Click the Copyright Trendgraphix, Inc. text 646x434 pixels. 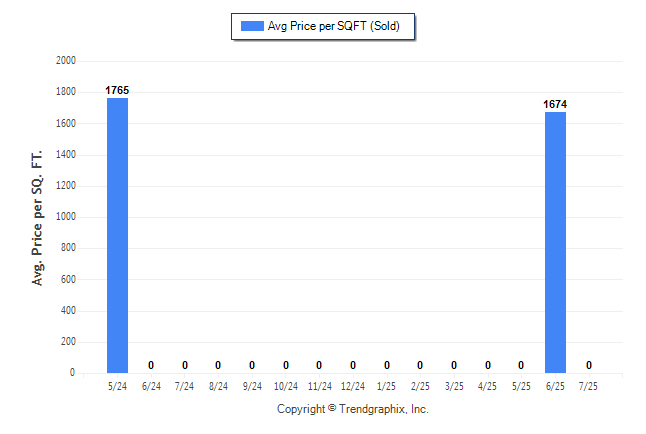click(x=353, y=409)
